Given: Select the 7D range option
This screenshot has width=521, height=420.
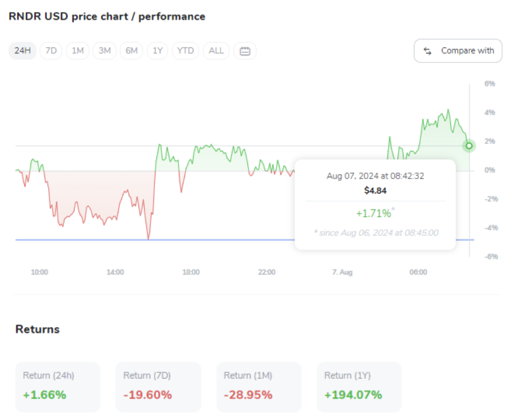Looking at the screenshot, I should pyautogui.click(x=50, y=50).
